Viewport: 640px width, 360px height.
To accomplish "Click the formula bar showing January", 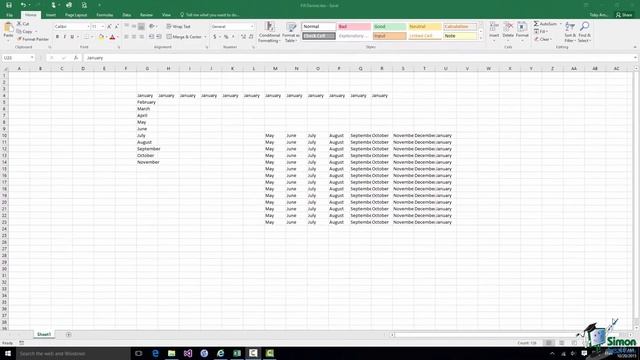I will pos(359,58).
